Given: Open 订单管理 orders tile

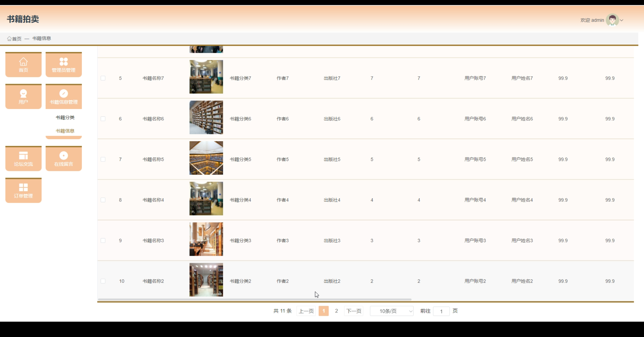Looking at the screenshot, I should (x=23, y=190).
